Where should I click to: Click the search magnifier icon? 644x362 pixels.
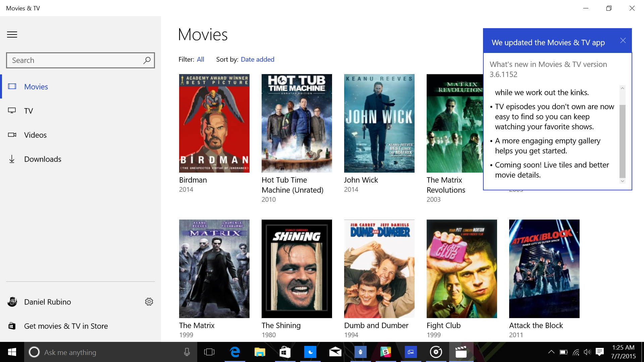point(147,60)
